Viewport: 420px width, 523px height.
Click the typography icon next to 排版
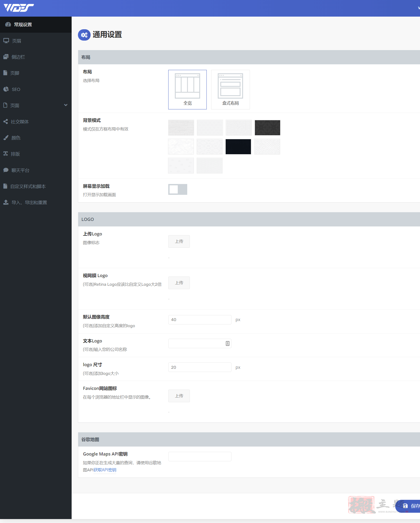click(x=6, y=154)
